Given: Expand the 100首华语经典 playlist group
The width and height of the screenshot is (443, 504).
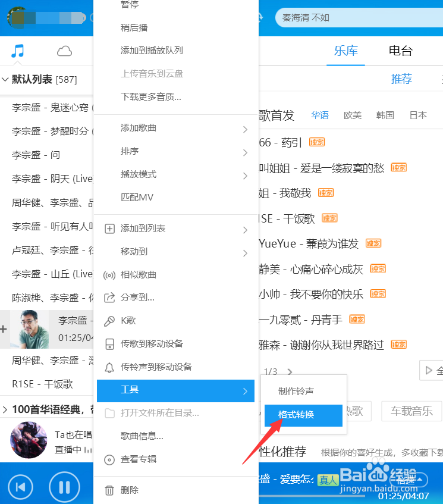Looking at the screenshot, I should coord(5,409).
